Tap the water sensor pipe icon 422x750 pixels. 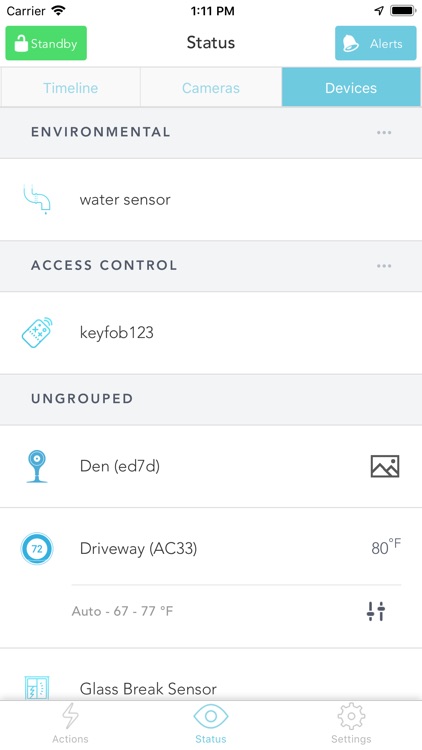37,199
